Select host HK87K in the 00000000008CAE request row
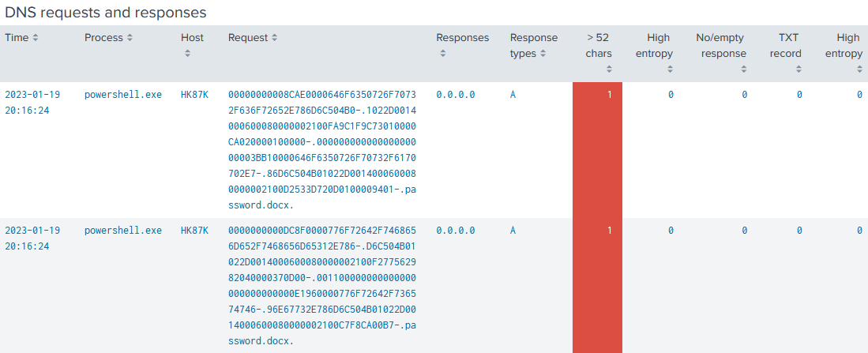 pos(194,95)
